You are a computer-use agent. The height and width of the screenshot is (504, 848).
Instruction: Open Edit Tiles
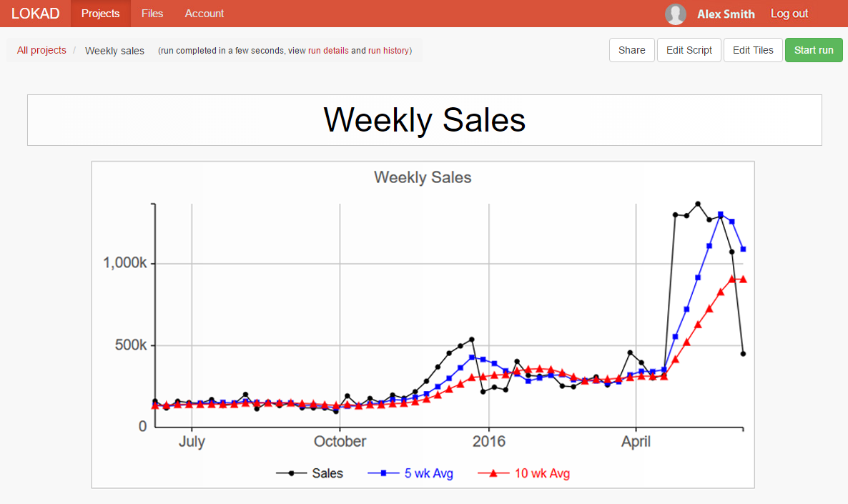[753, 50]
